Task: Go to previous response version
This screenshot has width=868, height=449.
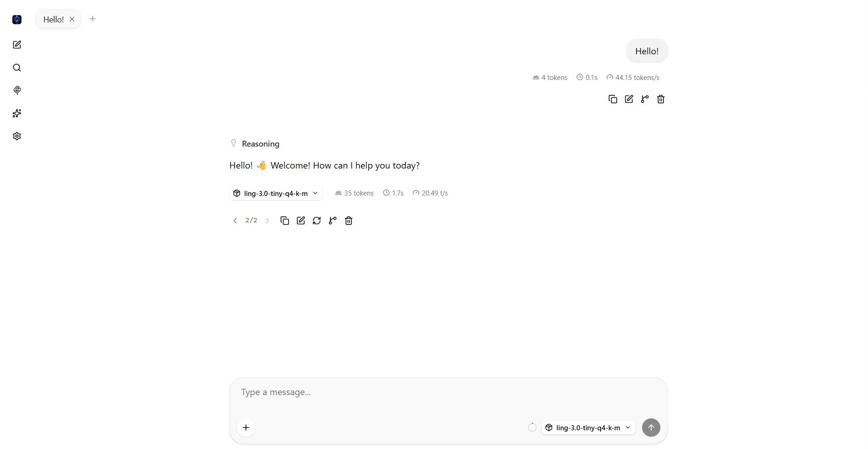Action: (235, 221)
